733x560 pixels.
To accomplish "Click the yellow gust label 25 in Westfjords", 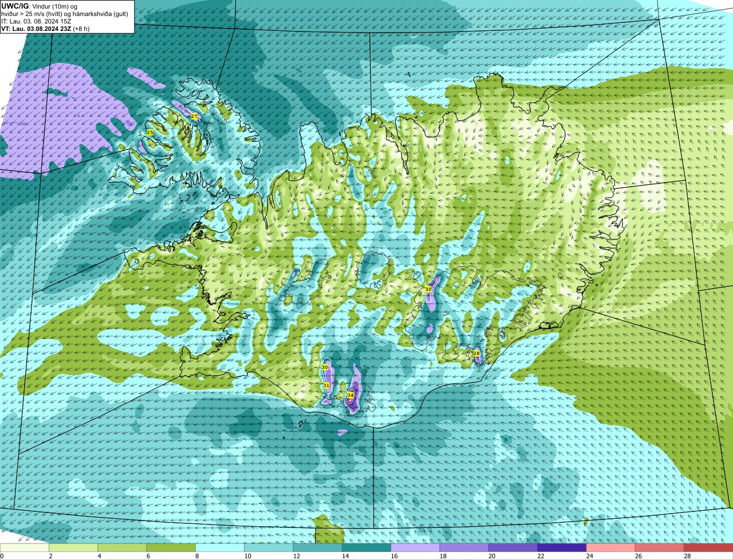I will tap(150, 132).
